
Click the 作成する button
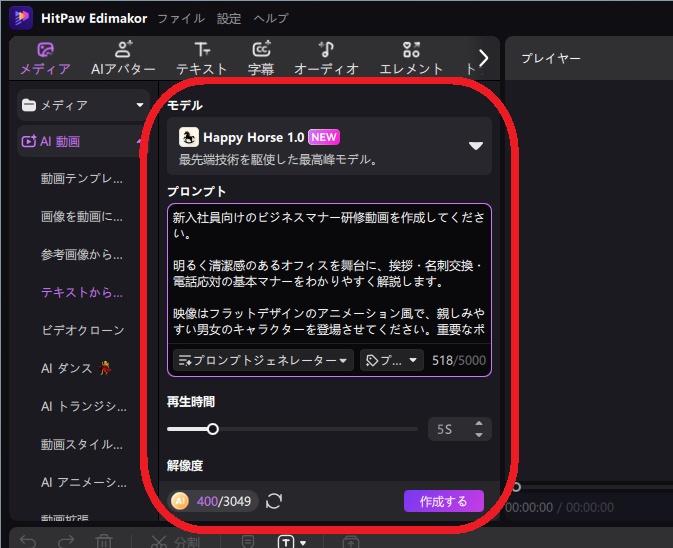point(444,501)
